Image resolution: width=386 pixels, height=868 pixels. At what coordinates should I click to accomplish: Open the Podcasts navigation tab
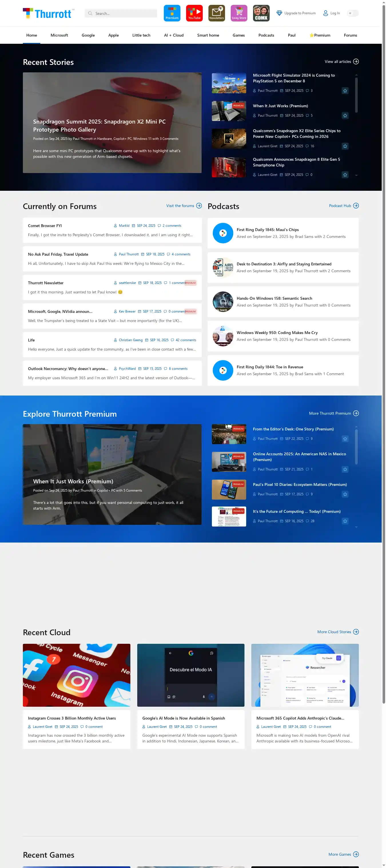click(266, 35)
